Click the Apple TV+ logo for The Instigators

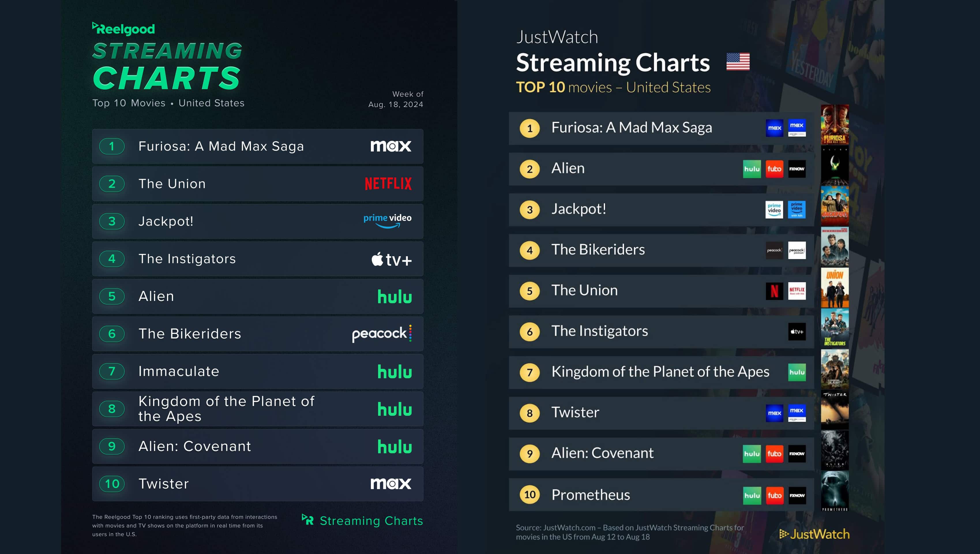click(391, 259)
